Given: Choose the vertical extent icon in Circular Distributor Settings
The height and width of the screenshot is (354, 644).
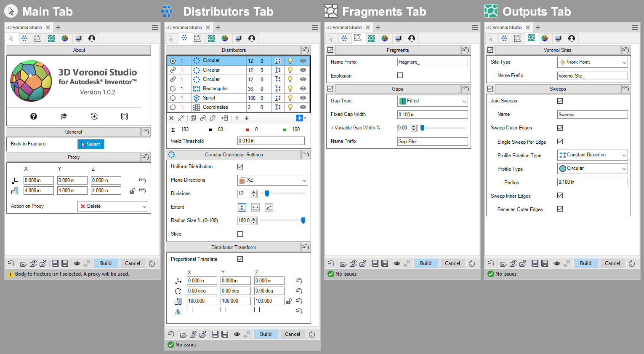Looking at the screenshot, I should pyautogui.click(x=242, y=207).
